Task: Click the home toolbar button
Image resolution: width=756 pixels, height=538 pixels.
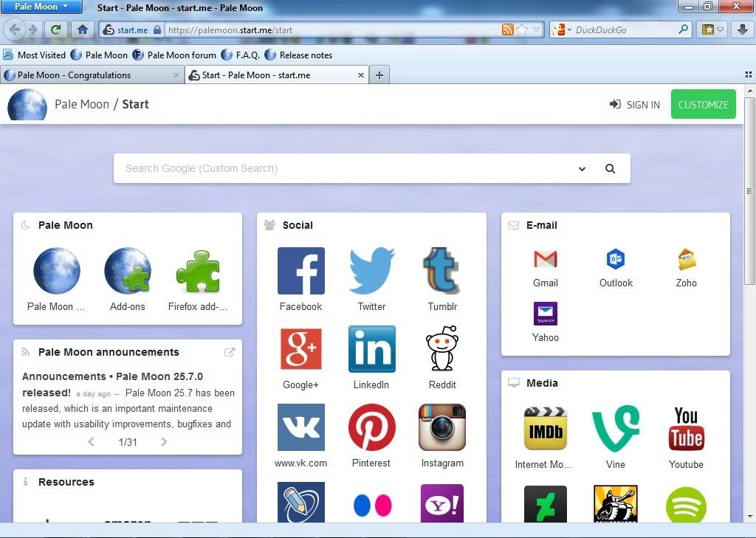Action: point(83,30)
